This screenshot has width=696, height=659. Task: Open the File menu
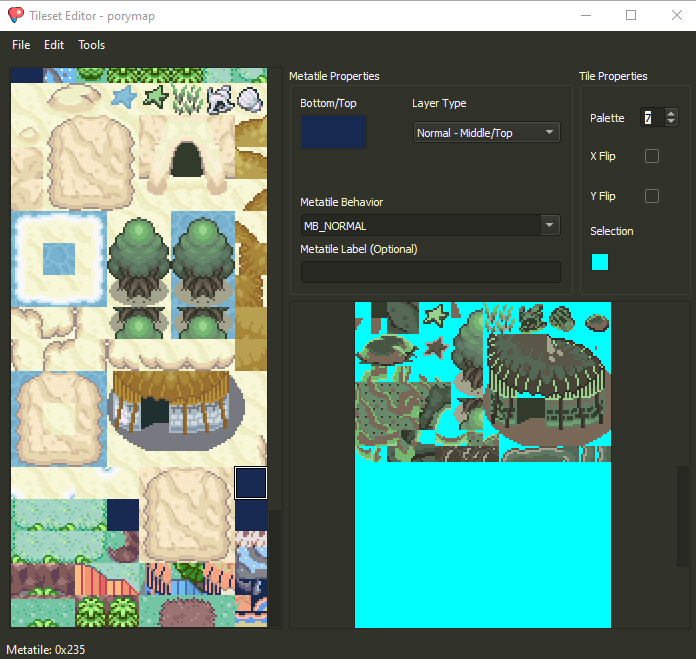pyautogui.click(x=21, y=45)
